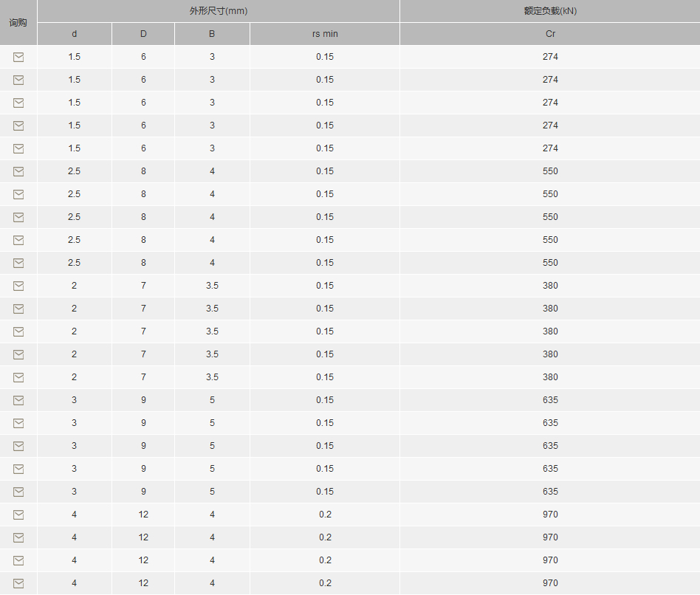Click the inquiry envelope in the first d 1.5 row
The width and height of the screenshot is (700, 595).
[18, 57]
